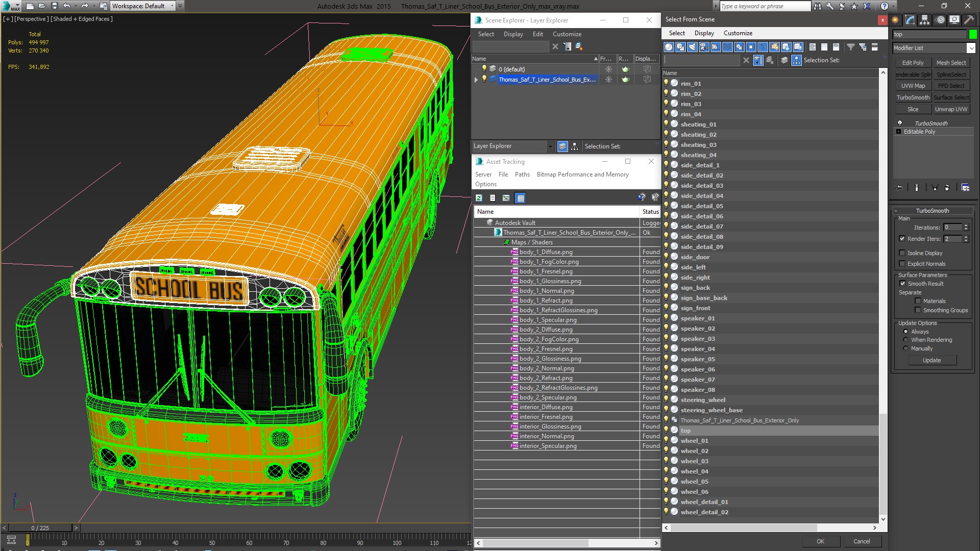Image resolution: width=980 pixels, height=551 pixels.
Task: Open the Display menu in Scene Explorer
Action: (x=513, y=34)
